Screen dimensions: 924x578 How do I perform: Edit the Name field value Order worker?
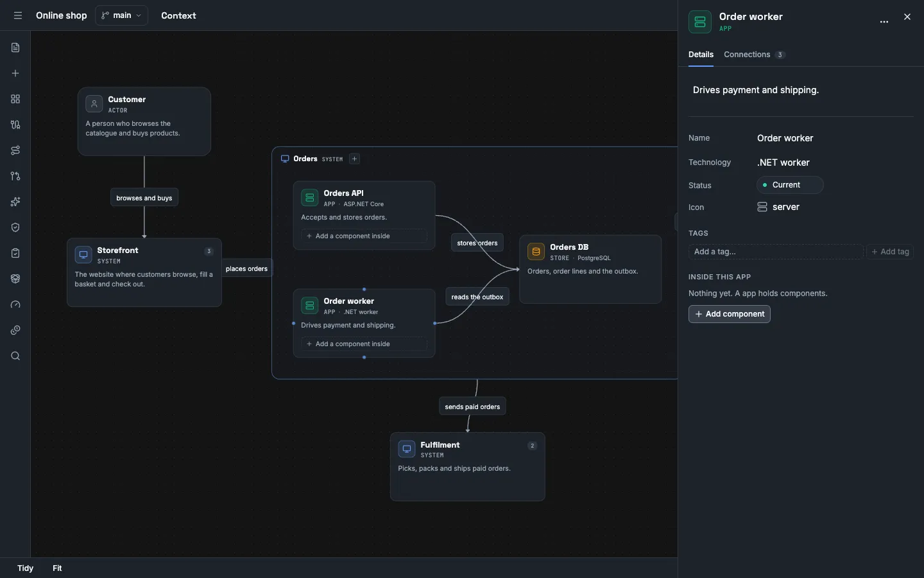click(x=785, y=138)
